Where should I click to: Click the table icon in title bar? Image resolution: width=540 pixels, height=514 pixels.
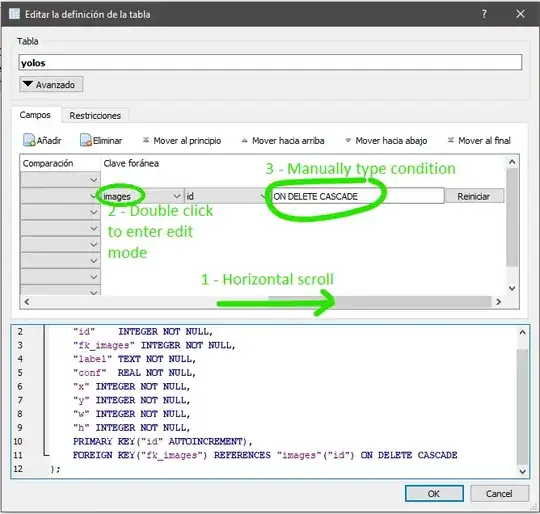[14, 14]
